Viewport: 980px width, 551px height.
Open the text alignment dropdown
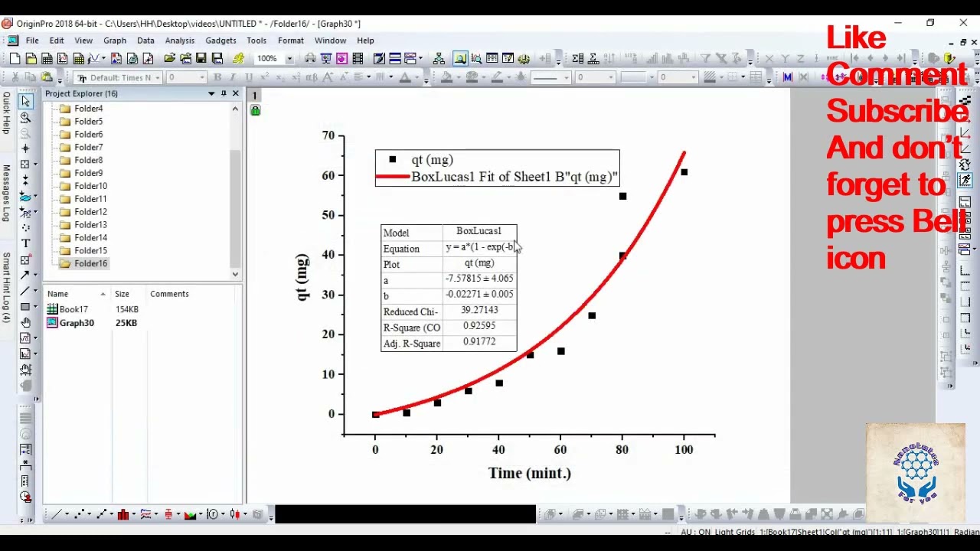[368, 77]
